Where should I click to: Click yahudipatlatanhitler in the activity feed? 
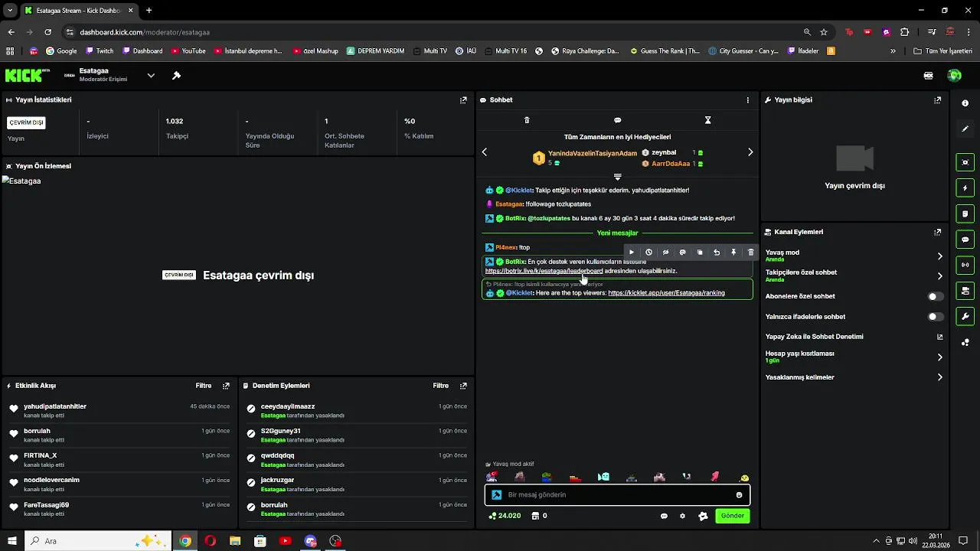[55, 406]
